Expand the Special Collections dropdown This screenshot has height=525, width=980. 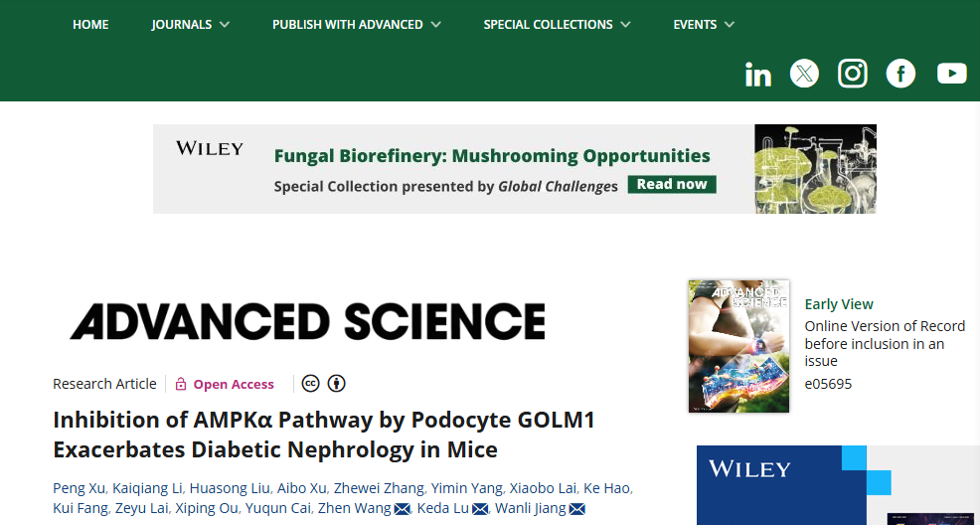(557, 25)
